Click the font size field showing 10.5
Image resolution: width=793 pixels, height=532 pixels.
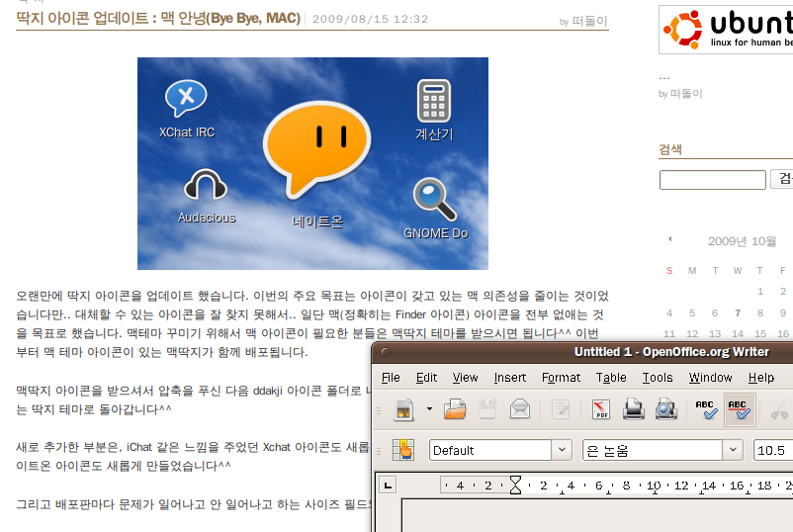tap(773, 450)
